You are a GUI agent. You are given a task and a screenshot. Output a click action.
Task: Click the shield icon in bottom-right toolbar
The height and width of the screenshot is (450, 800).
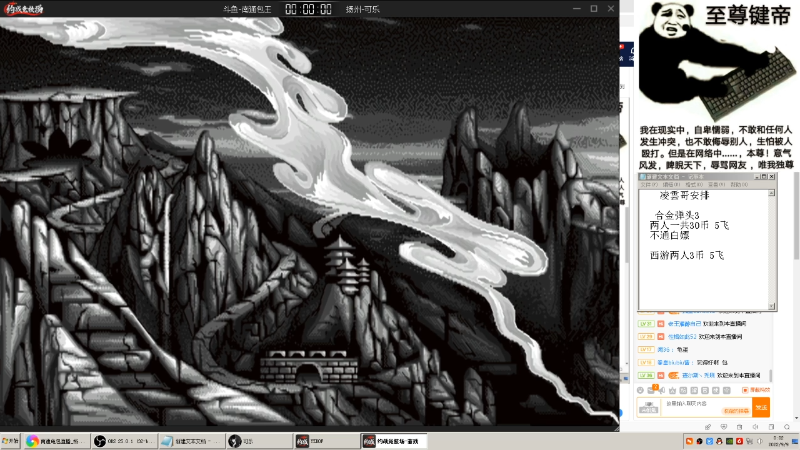pos(723,427)
